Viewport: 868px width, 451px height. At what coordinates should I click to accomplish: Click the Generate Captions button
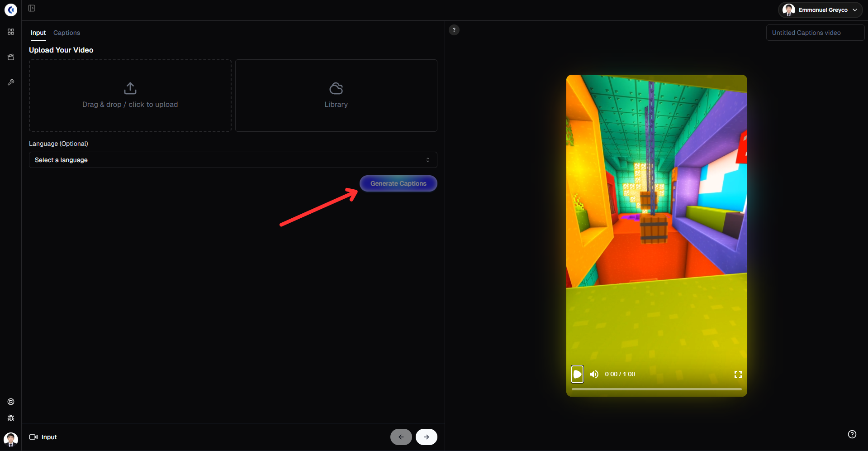click(x=398, y=183)
